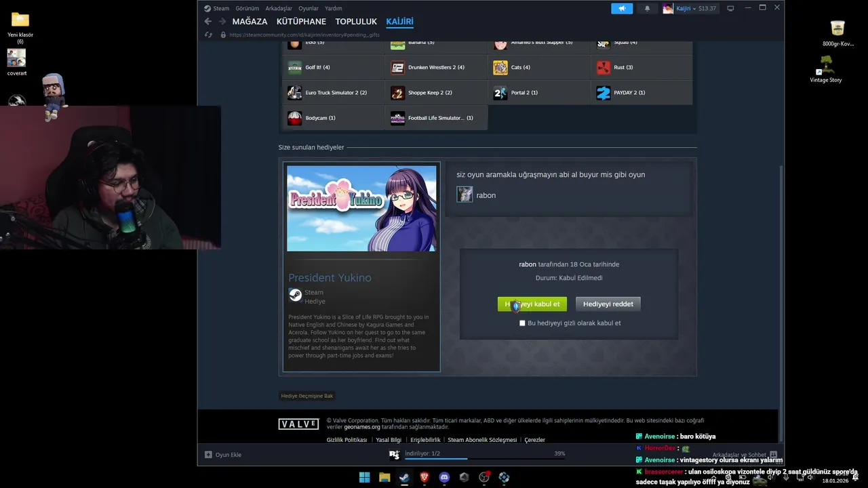This screenshot has width=868, height=488.
Task: Click the downloading game icon
Action: [394, 454]
